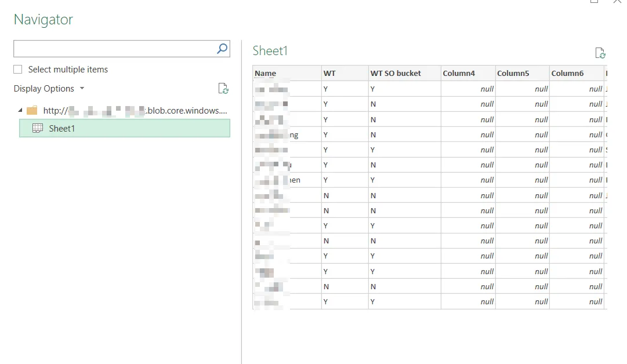This screenshot has width=627, height=364.
Task: Close the Navigator dialog window
Action: [618, 2]
